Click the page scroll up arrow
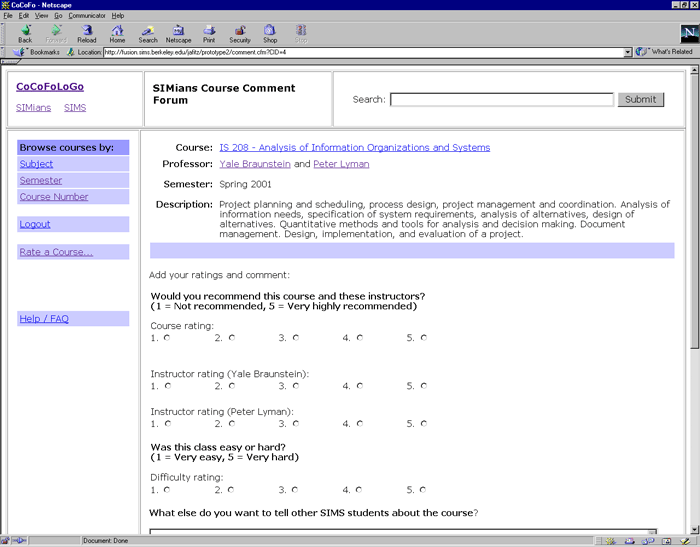 point(694,70)
